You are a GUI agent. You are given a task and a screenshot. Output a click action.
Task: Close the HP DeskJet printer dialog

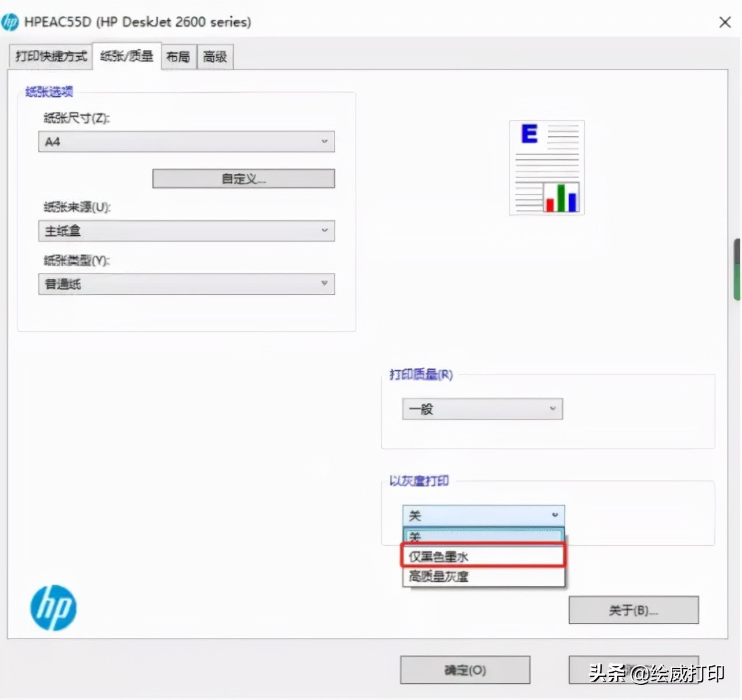(724, 22)
